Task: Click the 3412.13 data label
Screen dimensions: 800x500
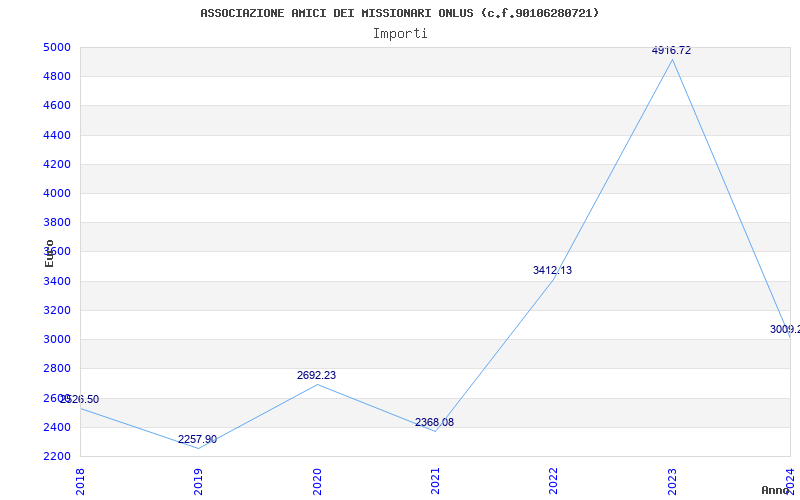Action: (553, 270)
